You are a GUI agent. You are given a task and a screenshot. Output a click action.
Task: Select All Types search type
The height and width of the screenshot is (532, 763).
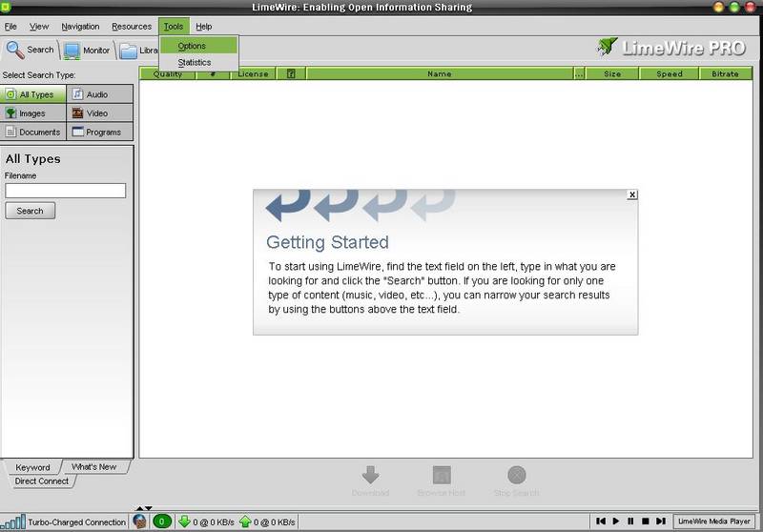point(33,94)
